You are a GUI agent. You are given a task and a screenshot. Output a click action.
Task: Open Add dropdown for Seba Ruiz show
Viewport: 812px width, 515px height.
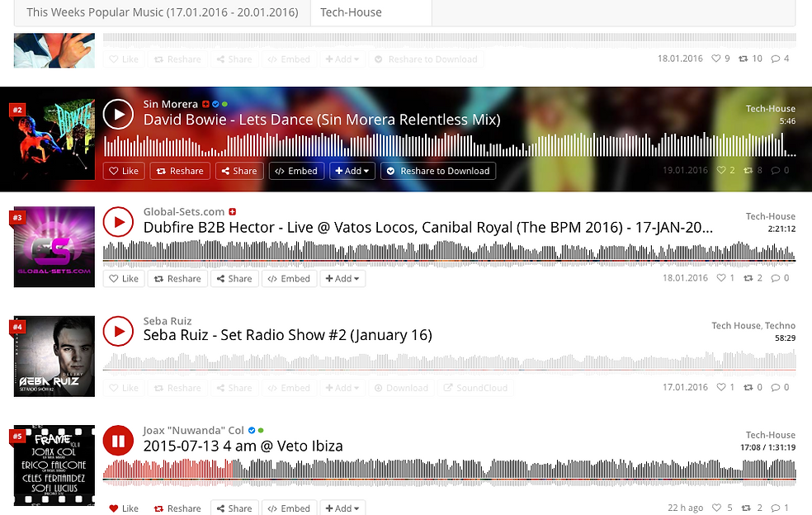pos(342,388)
